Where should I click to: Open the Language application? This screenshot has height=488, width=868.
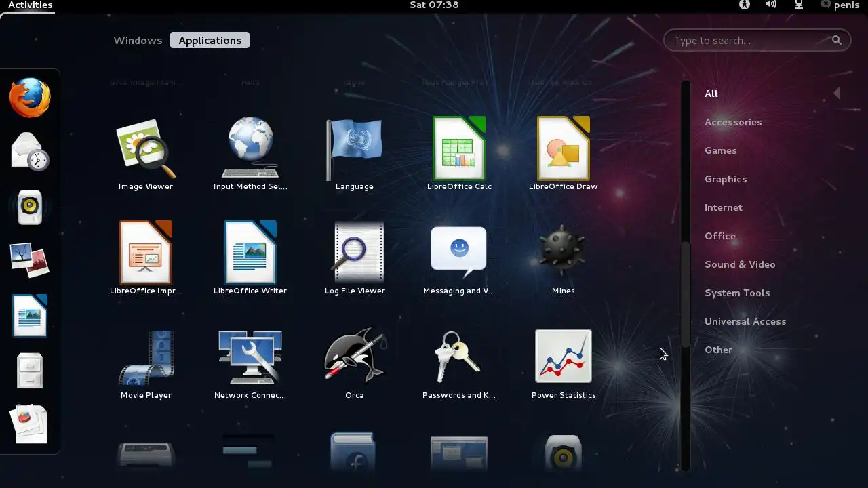tap(355, 155)
